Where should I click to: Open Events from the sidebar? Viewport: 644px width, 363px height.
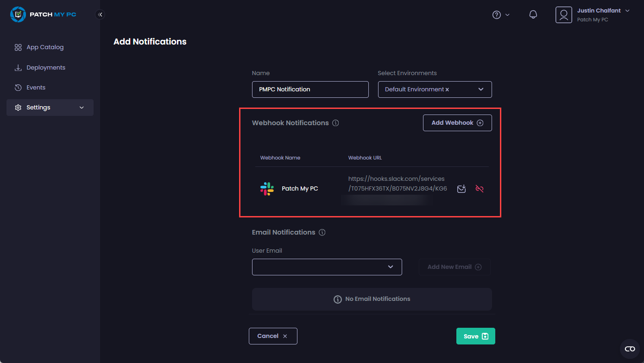click(x=36, y=88)
